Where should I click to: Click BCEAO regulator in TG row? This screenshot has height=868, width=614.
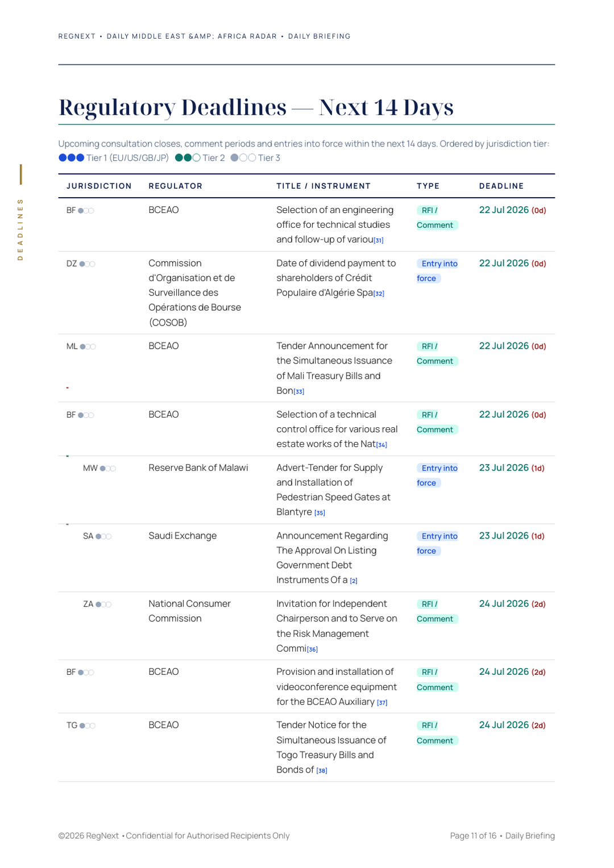pyautogui.click(x=164, y=725)
